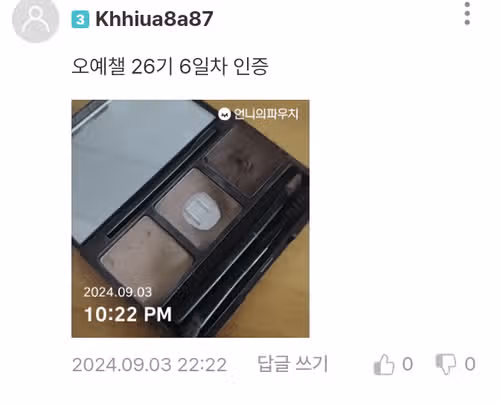
Task: Open the makeup palette photo attachment
Action: [190, 219]
